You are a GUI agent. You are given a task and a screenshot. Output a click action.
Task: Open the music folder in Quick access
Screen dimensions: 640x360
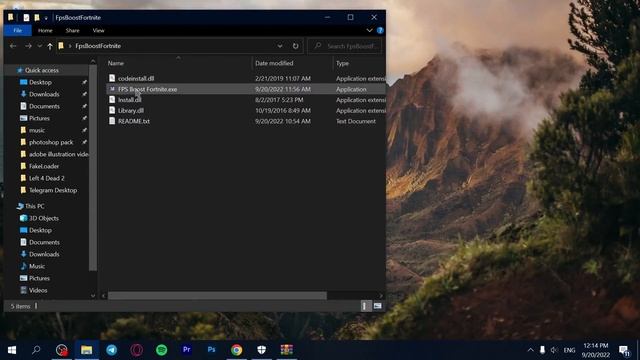point(37,130)
